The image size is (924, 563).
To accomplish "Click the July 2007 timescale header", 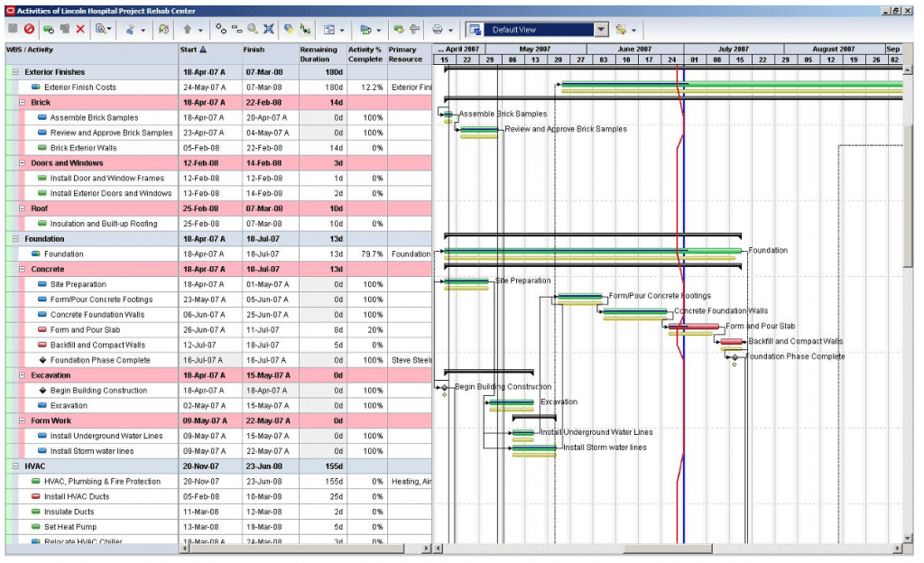I will pyautogui.click(x=734, y=49).
